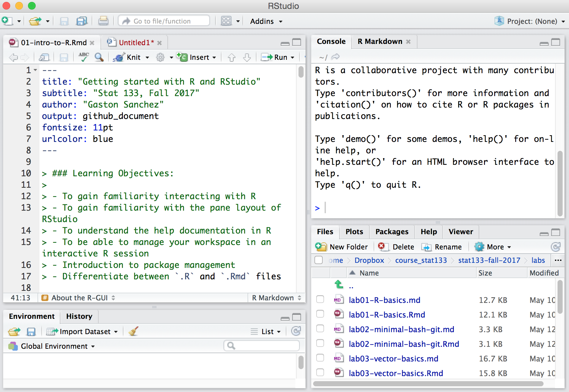Check the box for lab02-minimal-bash-git.md
Viewport: 569px width, 392px height.
coord(320,329)
